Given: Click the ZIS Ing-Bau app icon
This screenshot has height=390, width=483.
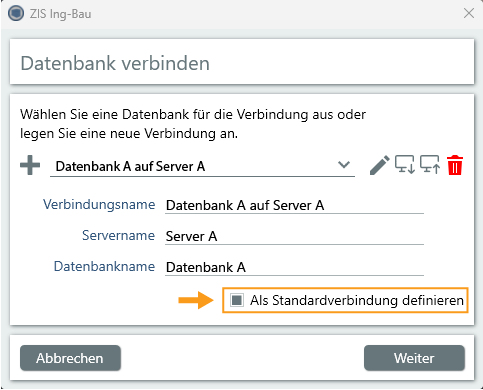Looking at the screenshot, I should tap(16, 14).
